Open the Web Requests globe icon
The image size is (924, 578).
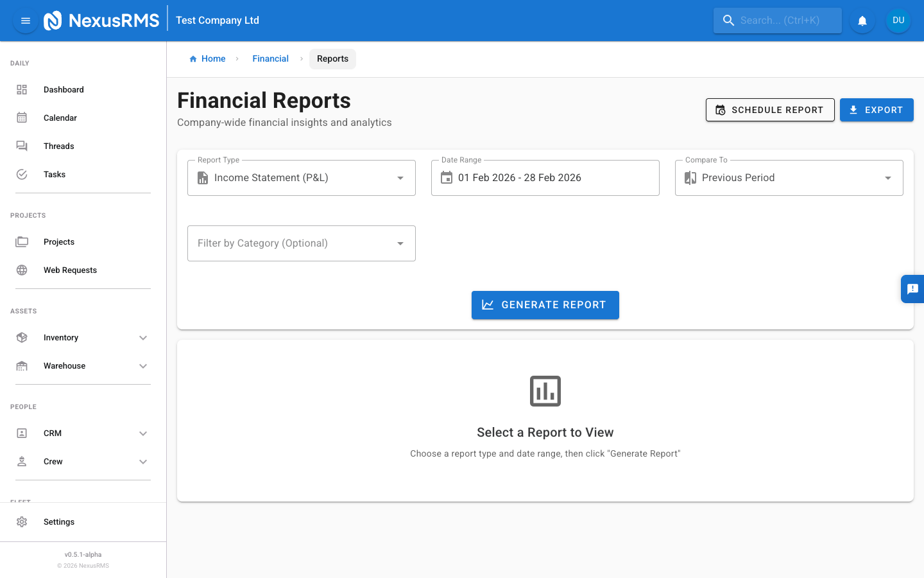tap(22, 270)
